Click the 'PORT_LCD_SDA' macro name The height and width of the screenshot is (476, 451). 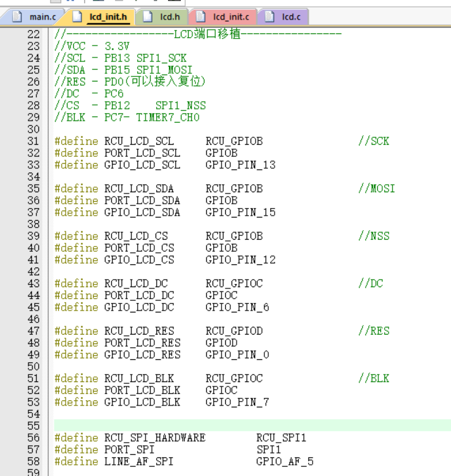(142, 200)
